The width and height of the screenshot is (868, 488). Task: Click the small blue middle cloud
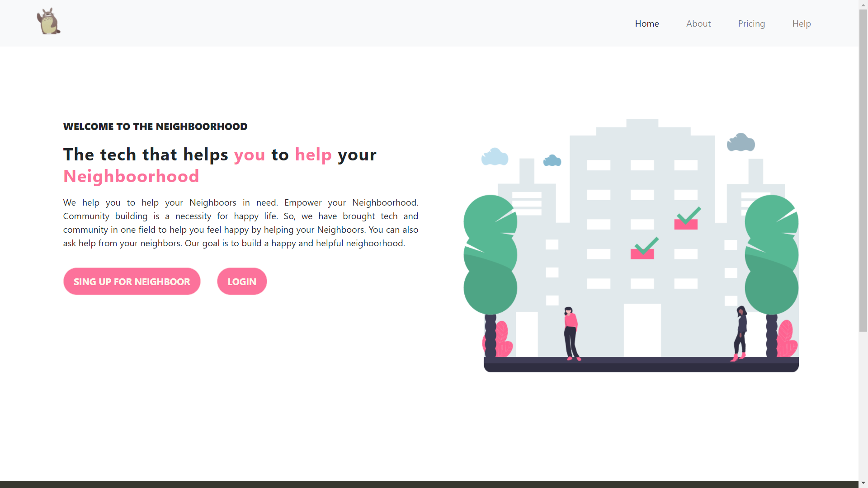pos(552,161)
